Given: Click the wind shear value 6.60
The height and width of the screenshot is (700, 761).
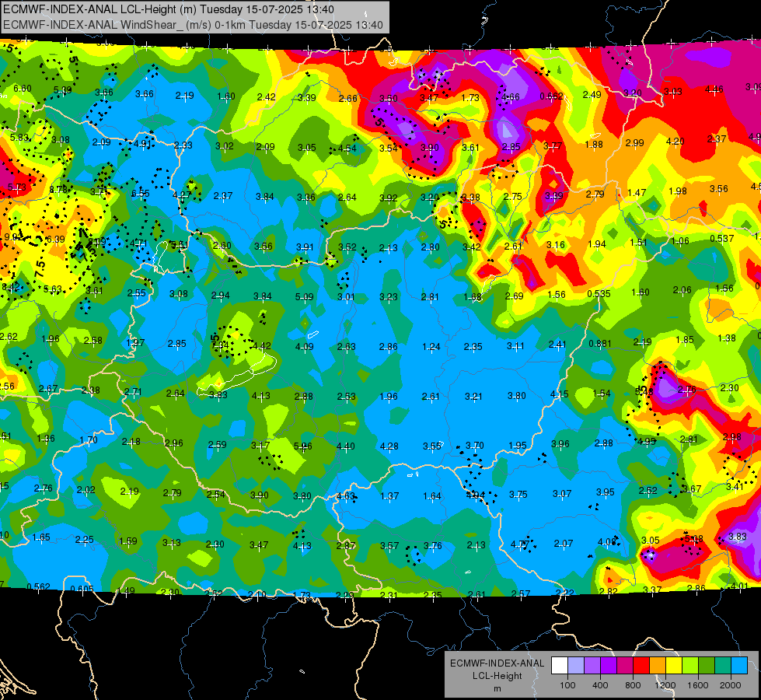Looking at the screenshot, I should [x=23, y=89].
